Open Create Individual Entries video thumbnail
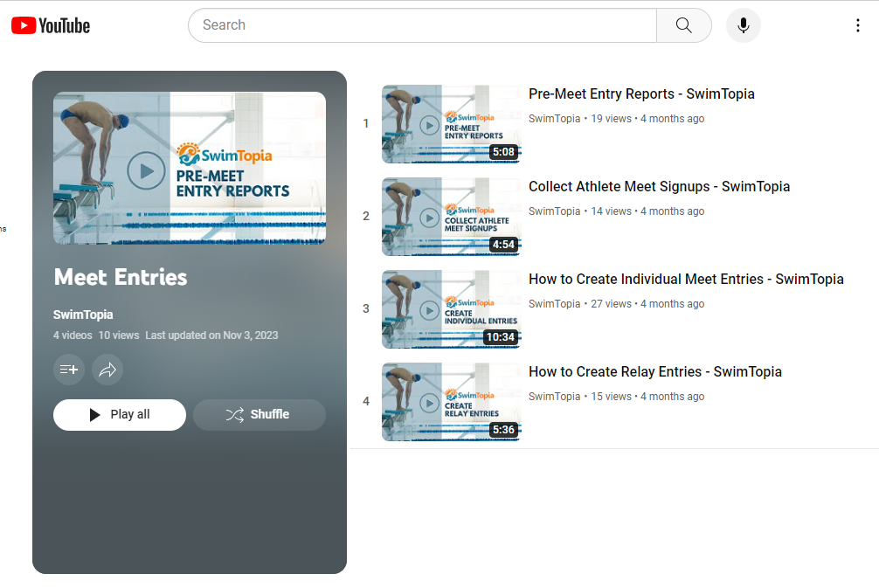This screenshot has height=588, width=879. pyautogui.click(x=451, y=309)
